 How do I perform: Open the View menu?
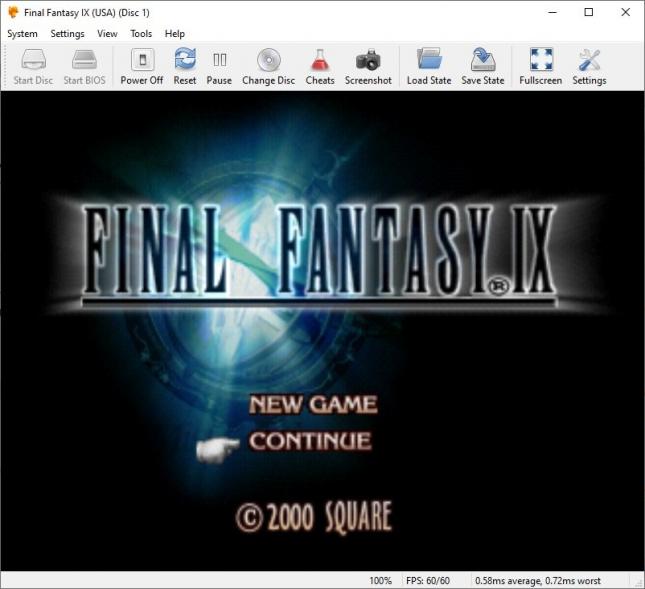tap(107, 34)
